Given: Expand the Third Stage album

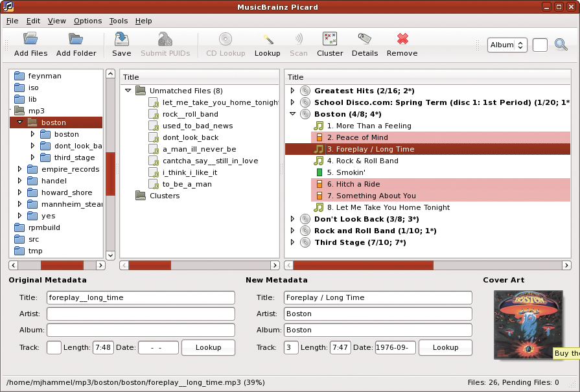Looking at the screenshot, I should (292, 242).
